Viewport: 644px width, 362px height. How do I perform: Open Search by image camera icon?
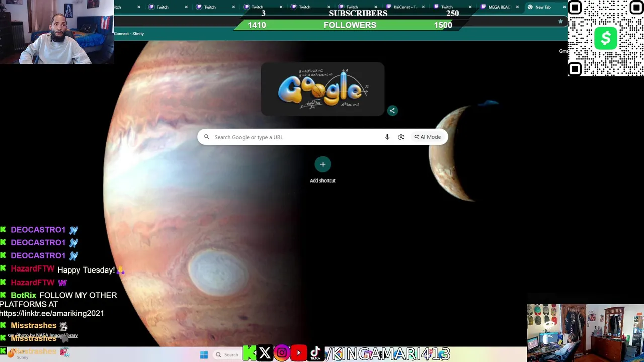point(401,137)
